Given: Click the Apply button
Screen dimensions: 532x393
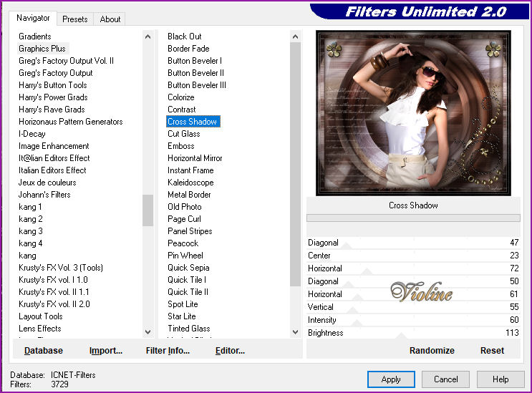Looking at the screenshot, I should 391,379.
